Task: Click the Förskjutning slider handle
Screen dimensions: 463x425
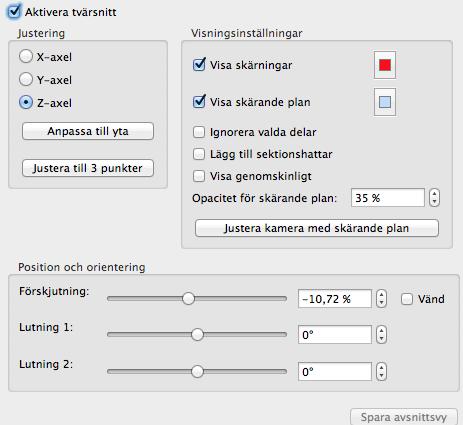Action: [x=189, y=298]
